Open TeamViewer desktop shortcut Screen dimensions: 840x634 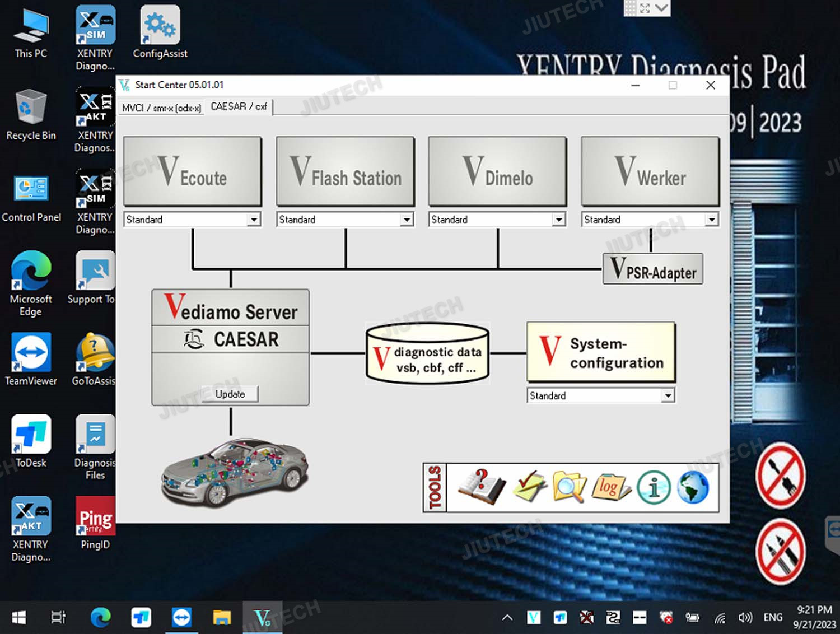click(31, 360)
